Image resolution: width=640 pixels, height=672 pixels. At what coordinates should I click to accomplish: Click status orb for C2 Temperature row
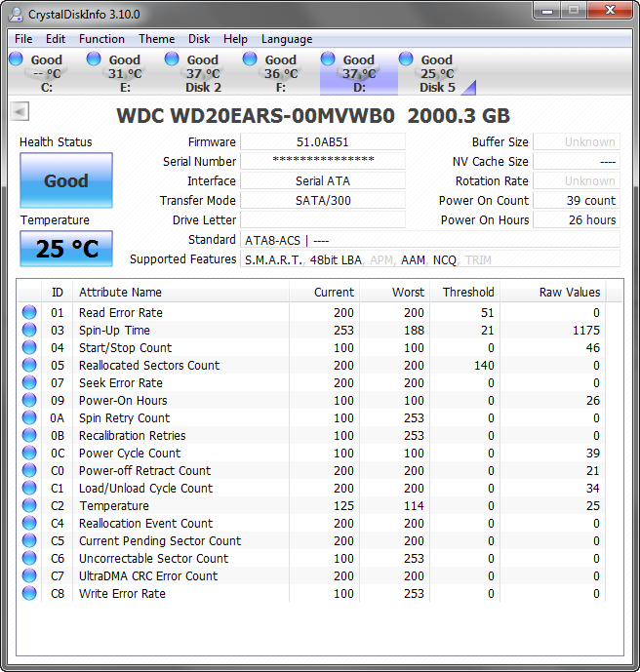[29, 505]
